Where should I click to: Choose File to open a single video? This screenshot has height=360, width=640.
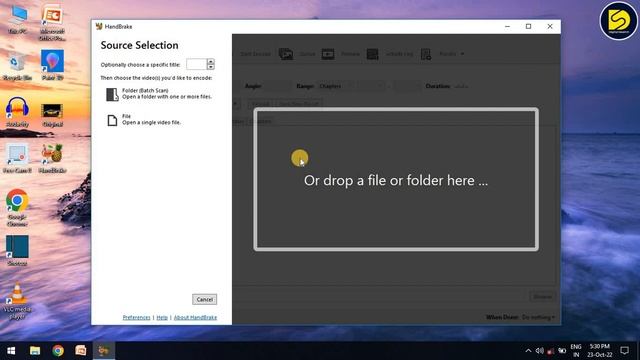click(x=144, y=120)
